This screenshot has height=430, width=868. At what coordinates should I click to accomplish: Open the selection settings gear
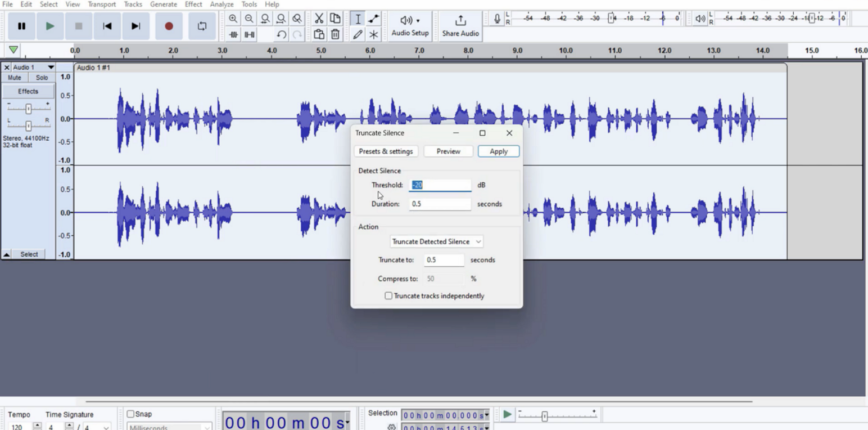click(x=392, y=427)
